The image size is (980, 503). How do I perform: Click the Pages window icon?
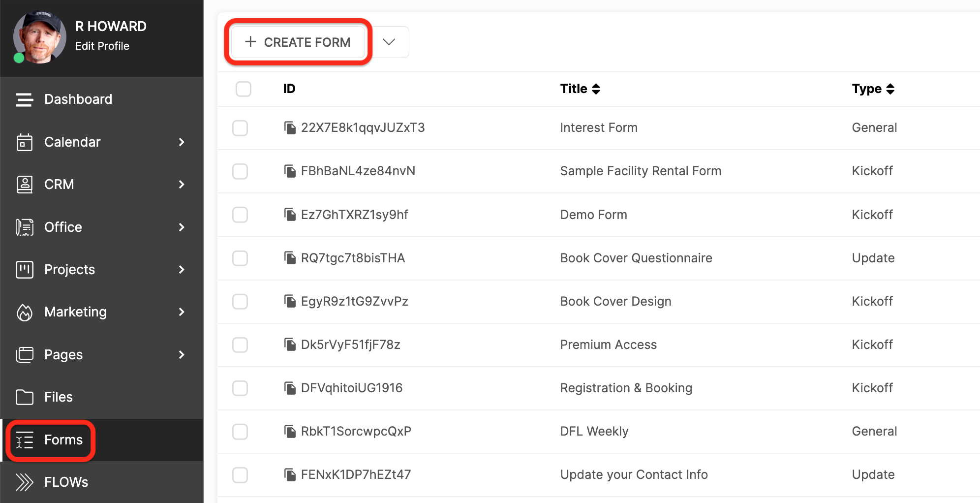[x=24, y=354]
